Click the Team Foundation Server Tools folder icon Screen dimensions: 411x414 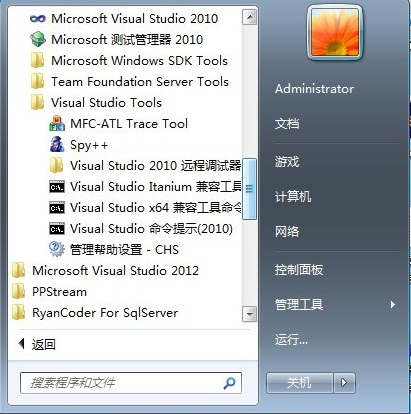pyautogui.click(x=37, y=82)
